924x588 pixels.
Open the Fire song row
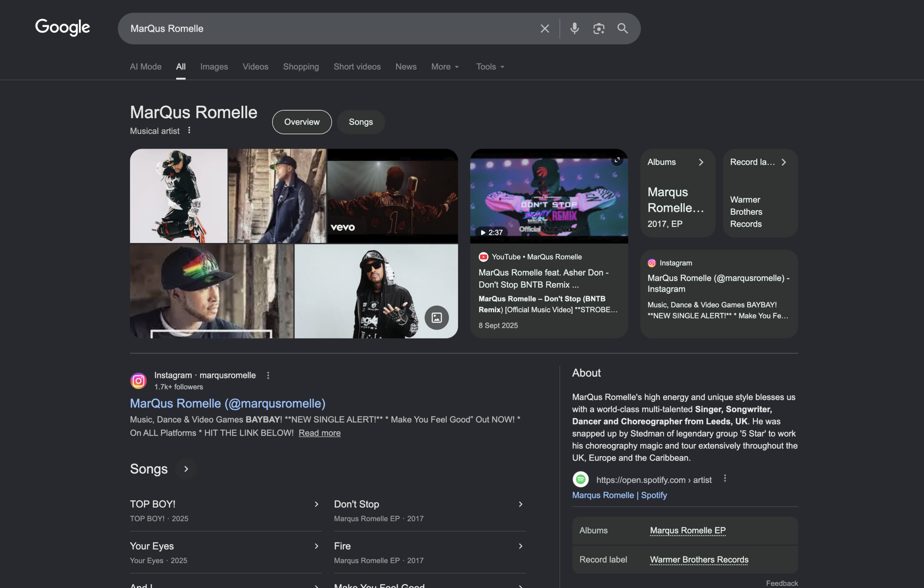tap(430, 553)
